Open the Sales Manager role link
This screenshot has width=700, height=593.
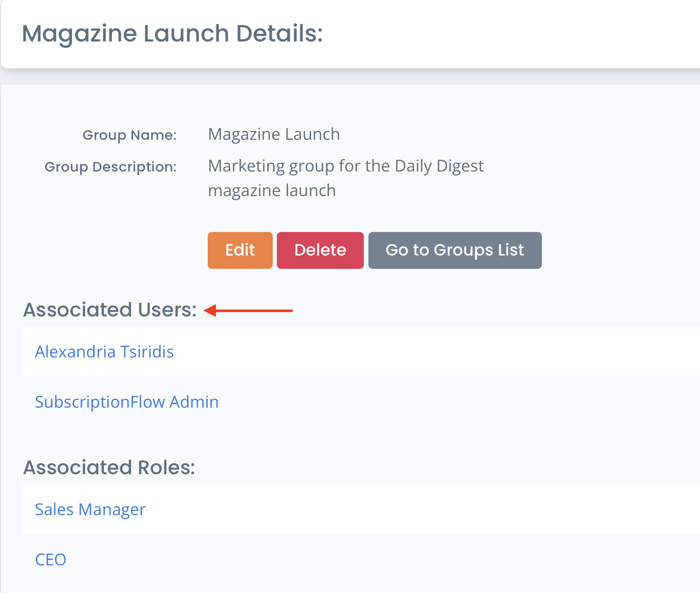[90, 510]
